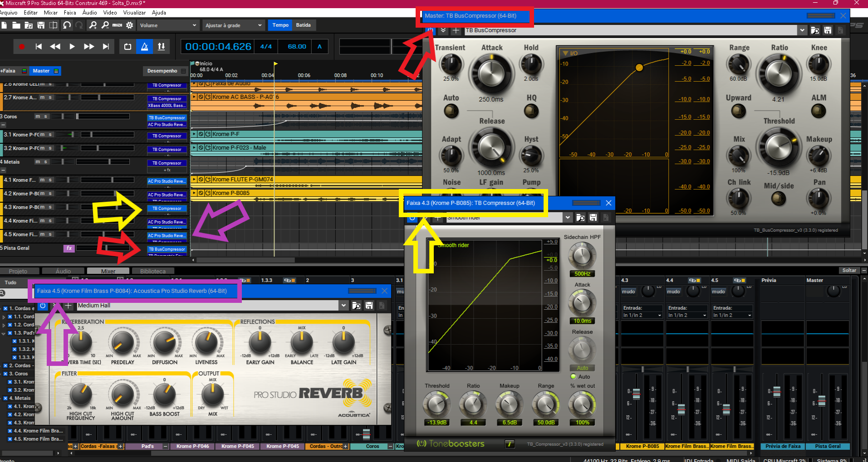
Task: Click the Toneboosters help icon
Action: (x=509, y=444)
